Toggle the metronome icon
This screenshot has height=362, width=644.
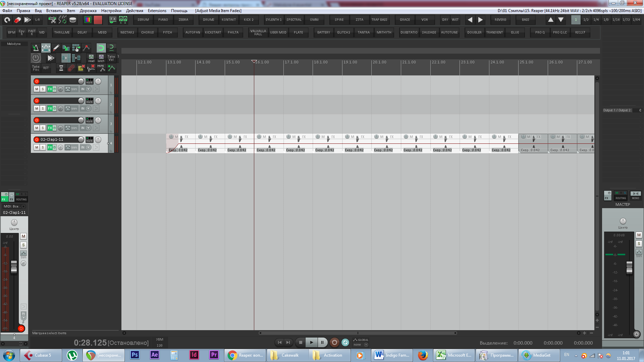[x=35, y=48]
